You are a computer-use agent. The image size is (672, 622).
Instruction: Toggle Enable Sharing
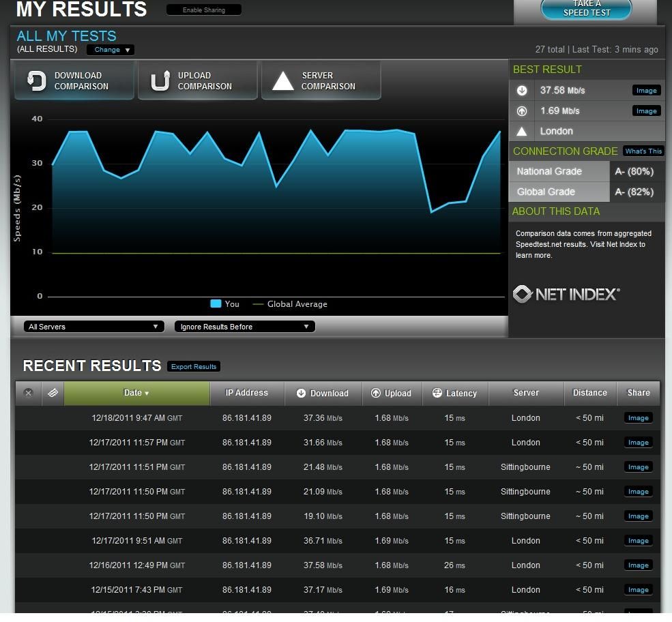pyautogui.click(x=203, y=10)
